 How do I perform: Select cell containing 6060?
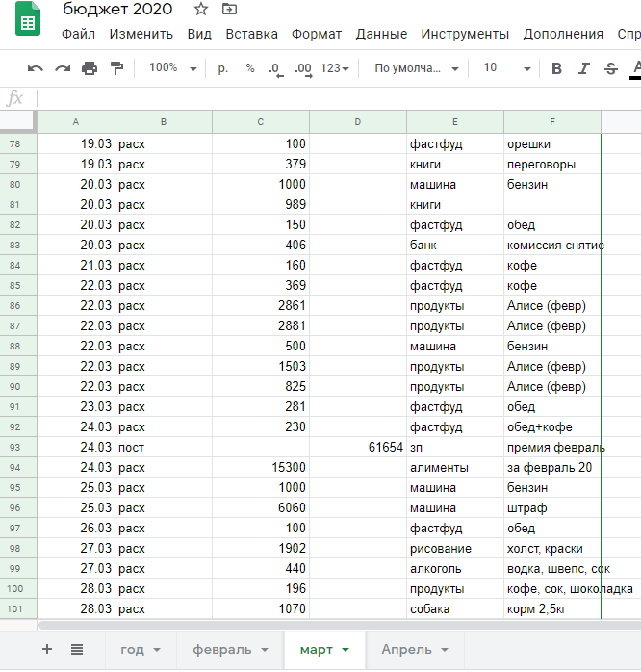point(261,508)
